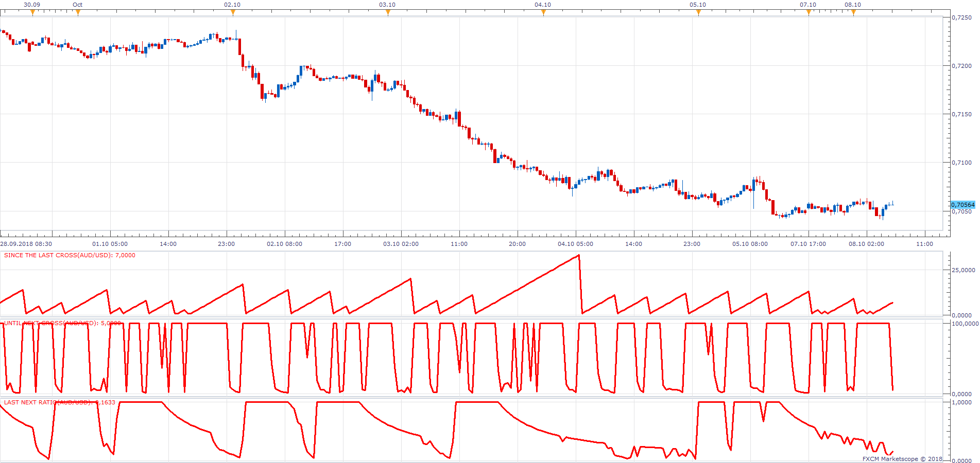This screenshot has height=463, width=980.
Task: Click the 07.10 17:00 time axis label
Action: click(808, 244)
